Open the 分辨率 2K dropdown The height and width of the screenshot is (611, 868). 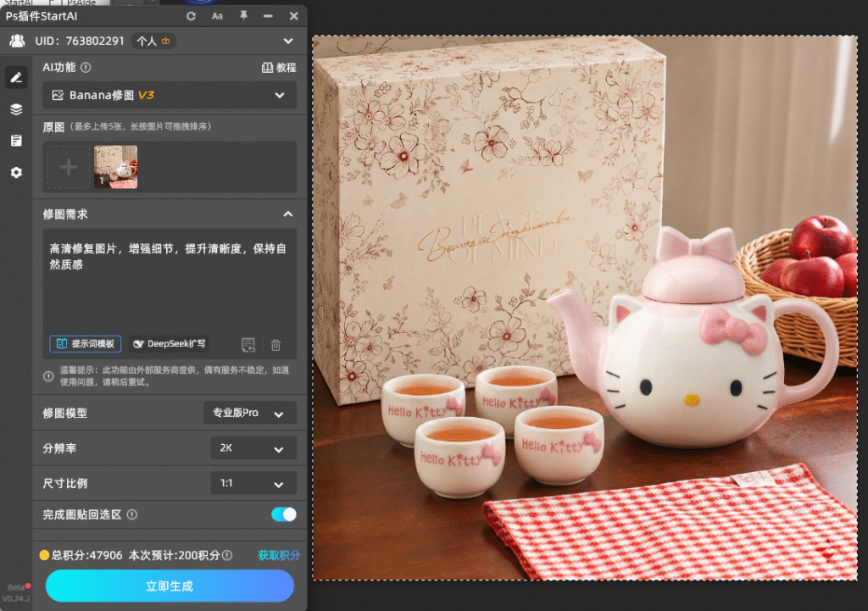[x=253, y=448]
